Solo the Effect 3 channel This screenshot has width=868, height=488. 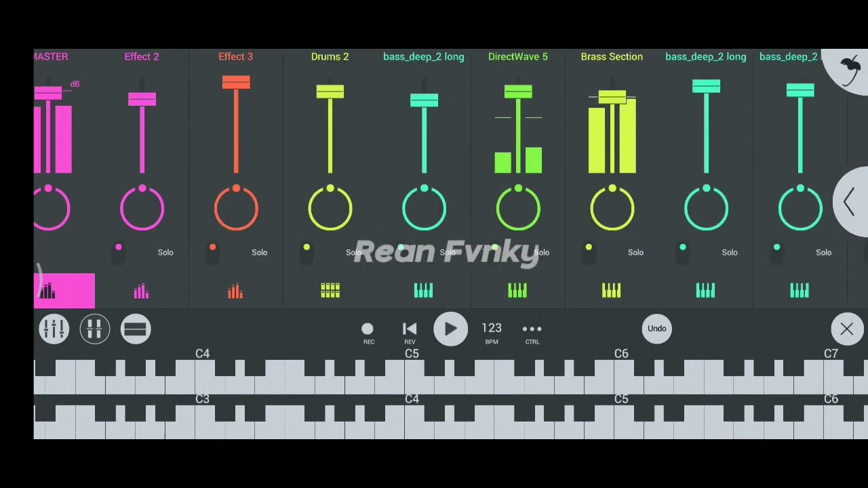[260, 252]
